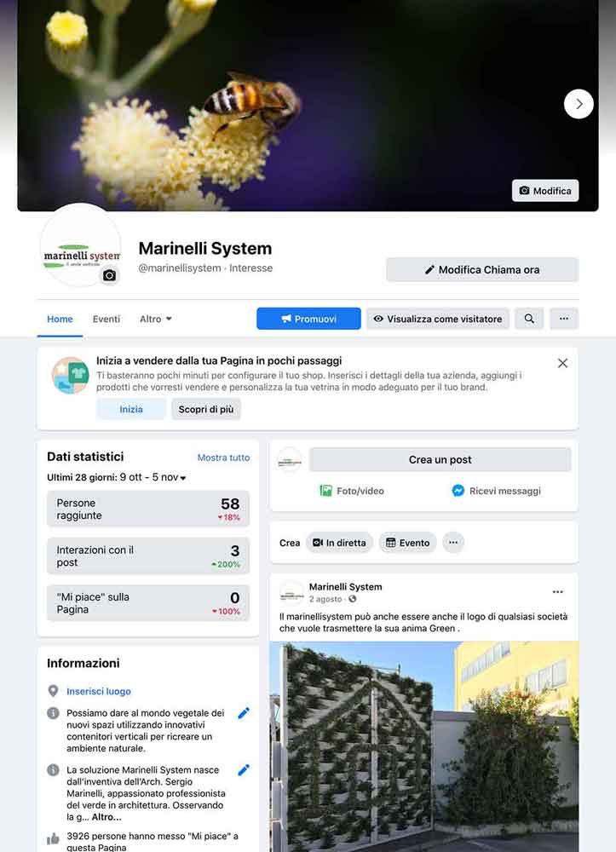616x852 pixels.
Task: Open the post options three-dot menu
Action: point(557,592)
